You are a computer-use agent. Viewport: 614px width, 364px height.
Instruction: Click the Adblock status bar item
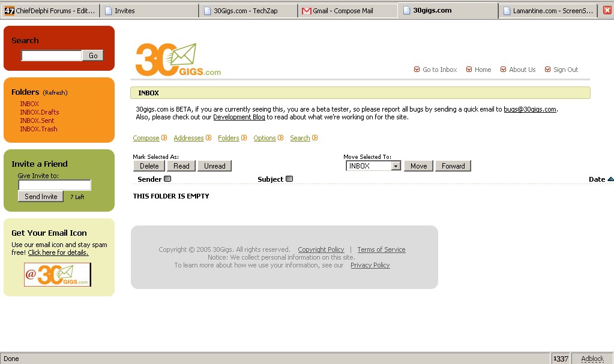point(592,359)
